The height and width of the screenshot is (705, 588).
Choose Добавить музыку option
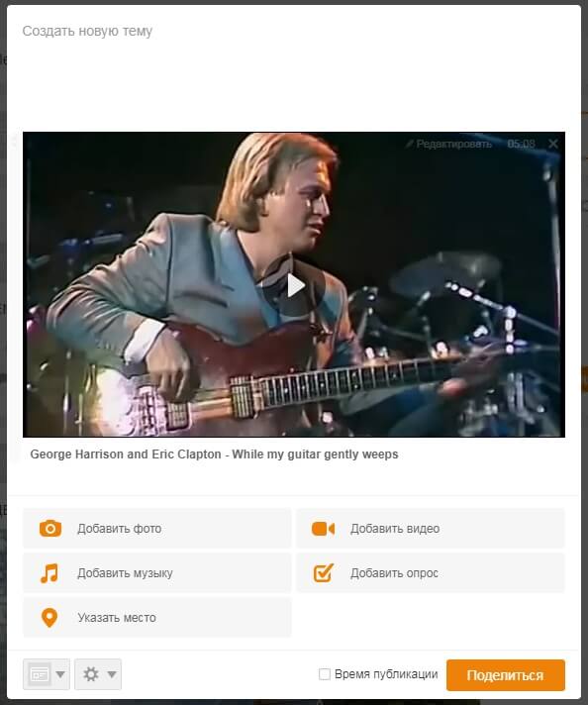click(x=156, y=572)
